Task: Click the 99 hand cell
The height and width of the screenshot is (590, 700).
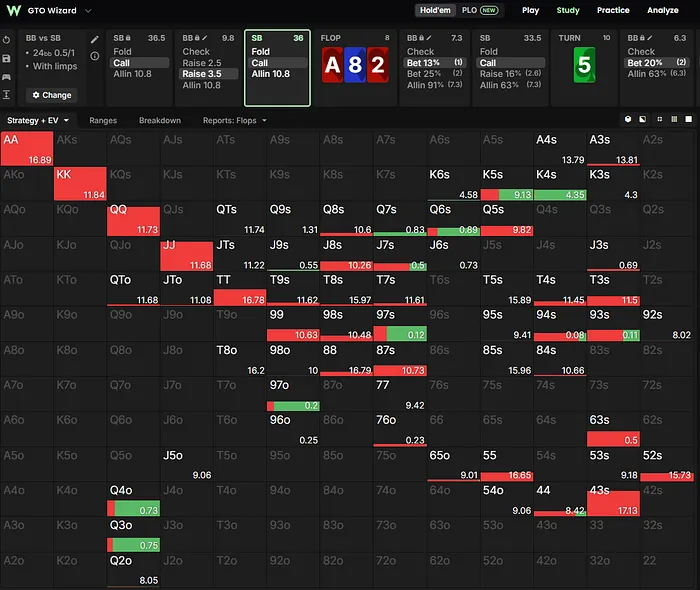Action: tap(293, 324)
